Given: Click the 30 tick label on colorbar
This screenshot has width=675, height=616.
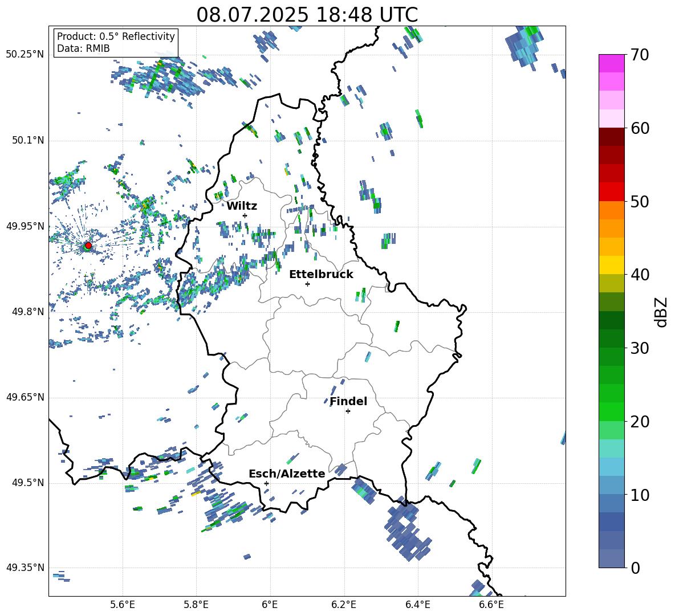Looking at the screenshot, I should (640, 348).
